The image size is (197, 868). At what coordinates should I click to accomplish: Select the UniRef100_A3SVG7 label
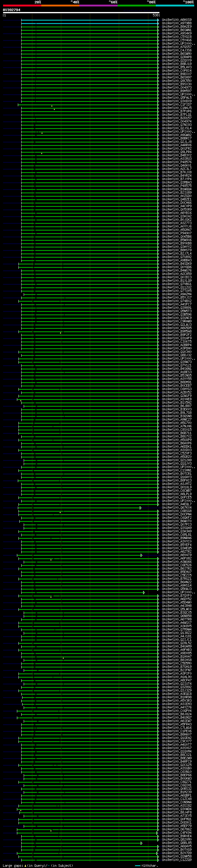177,748
